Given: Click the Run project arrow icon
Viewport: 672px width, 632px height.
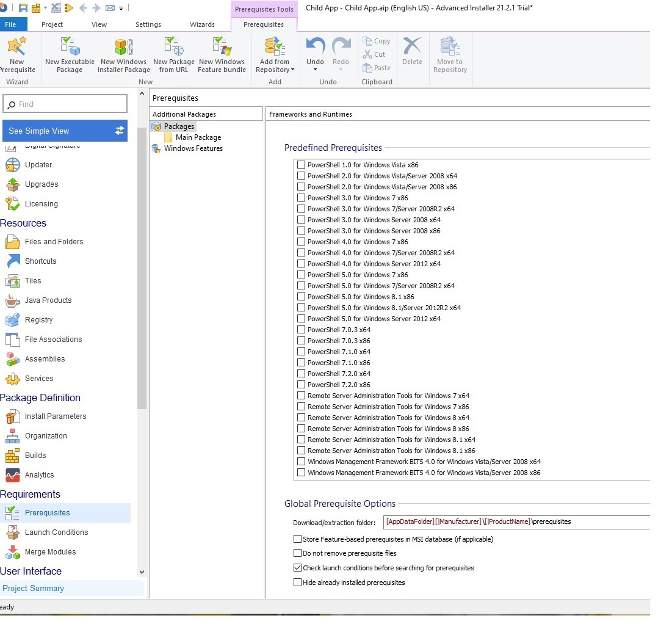Looking at the screenshot, I should click(x=68, y=8).
